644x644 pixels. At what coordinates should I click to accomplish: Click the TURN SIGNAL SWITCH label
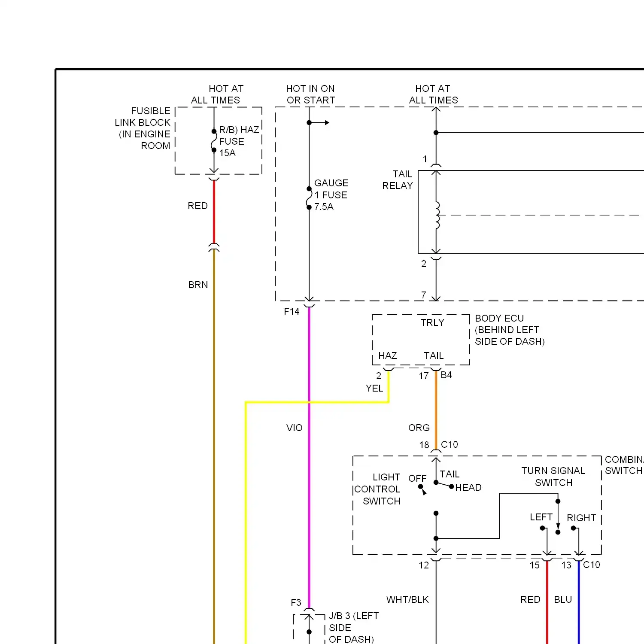(x=553, y=477)
